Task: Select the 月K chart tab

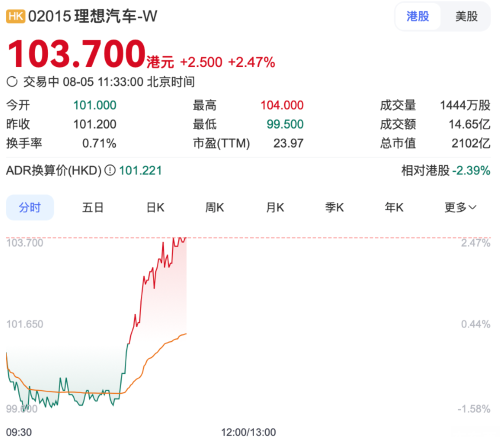Action: (x=275, y=207)
